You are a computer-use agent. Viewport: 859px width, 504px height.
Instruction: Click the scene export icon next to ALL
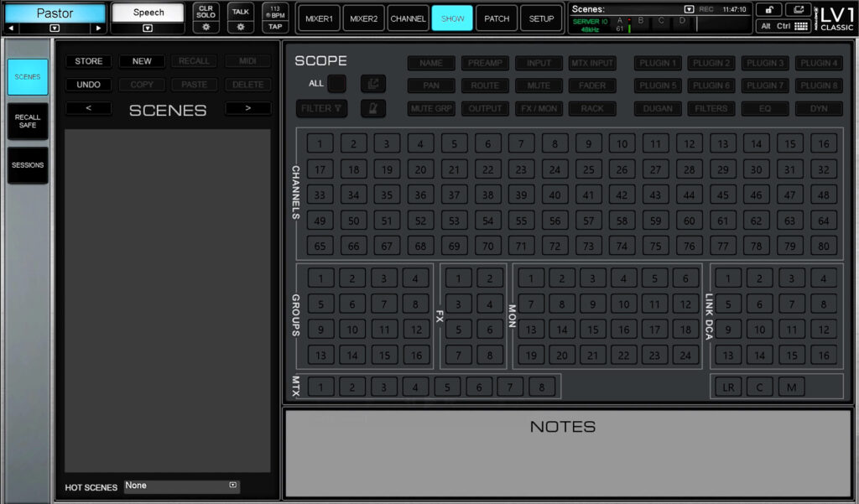[x=372, y=83]
